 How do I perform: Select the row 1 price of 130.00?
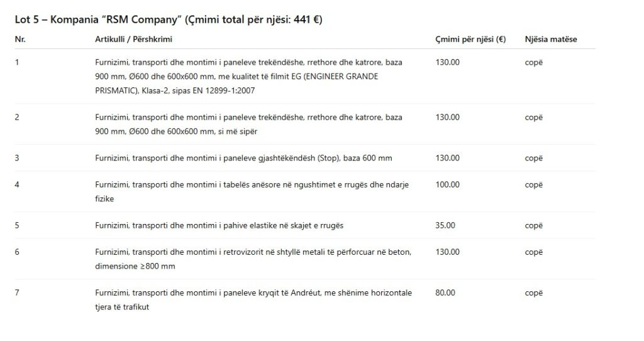(447, 62)
